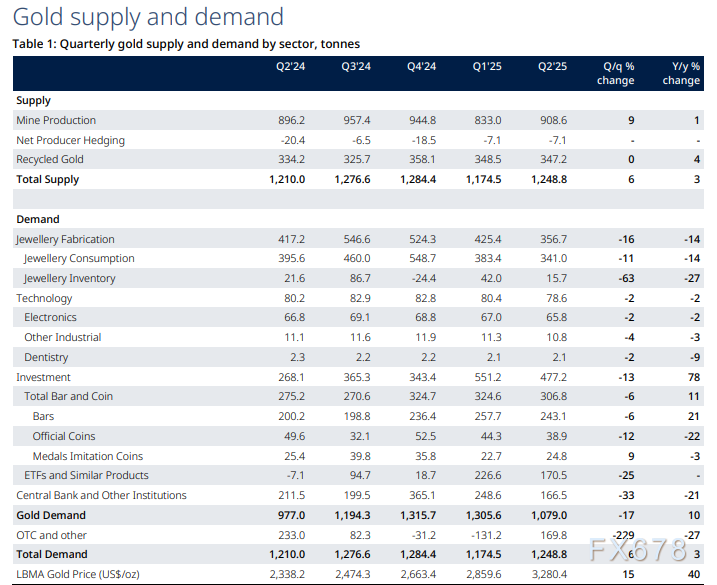Click the Total Bar and Coin row label
The image size is (717, 585).
point(69,397)
